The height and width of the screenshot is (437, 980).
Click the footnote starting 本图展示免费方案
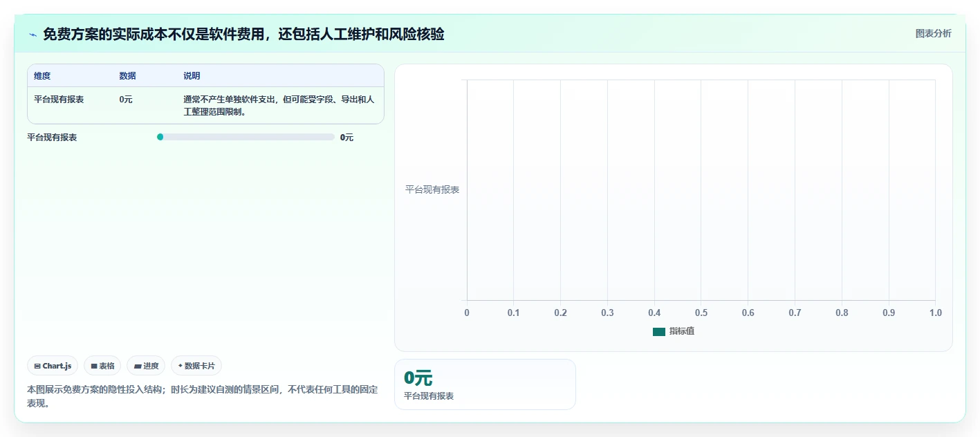(203, 396)
